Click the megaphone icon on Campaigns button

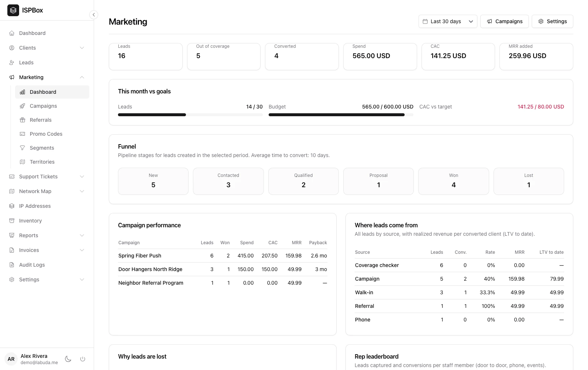tap(490, 21)
